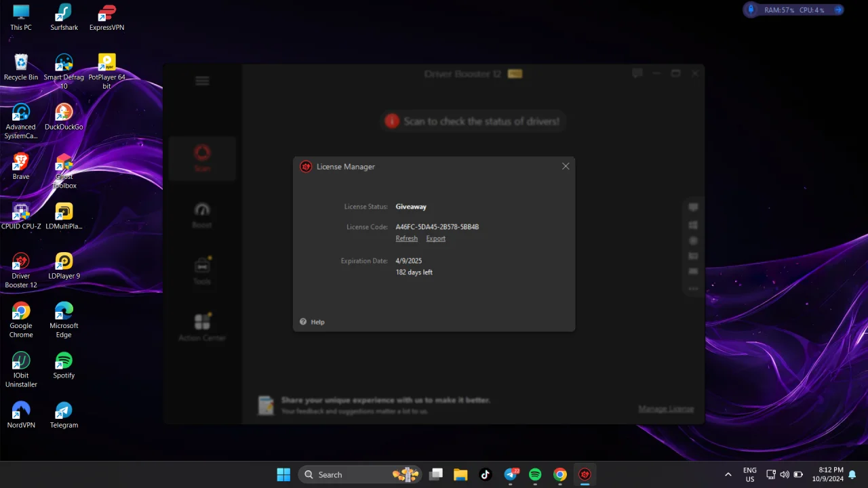The height and width of the screenshot is (488, 868).
Task: Select the LDMultiPlayer shortcut
Action: [64, 216]
